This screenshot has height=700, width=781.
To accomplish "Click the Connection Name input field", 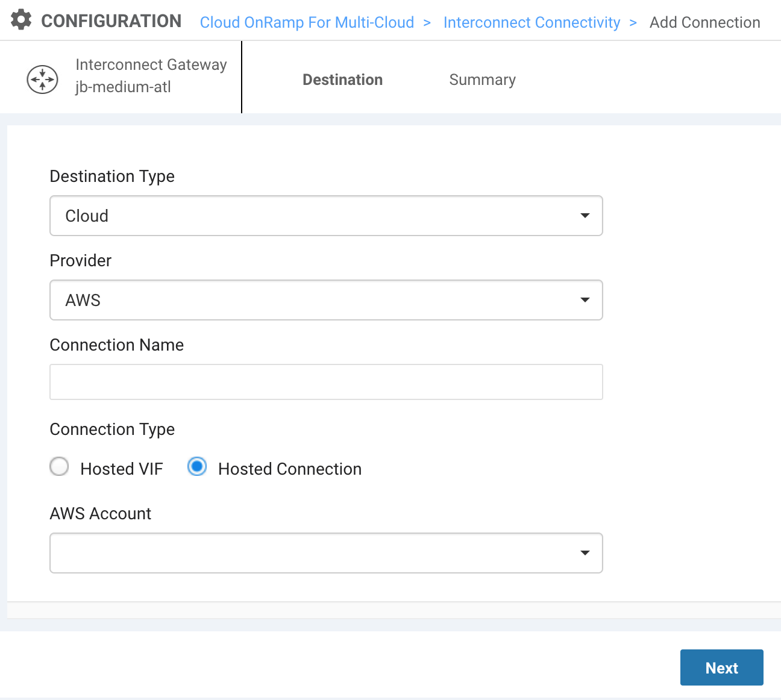I will [326, 382].
